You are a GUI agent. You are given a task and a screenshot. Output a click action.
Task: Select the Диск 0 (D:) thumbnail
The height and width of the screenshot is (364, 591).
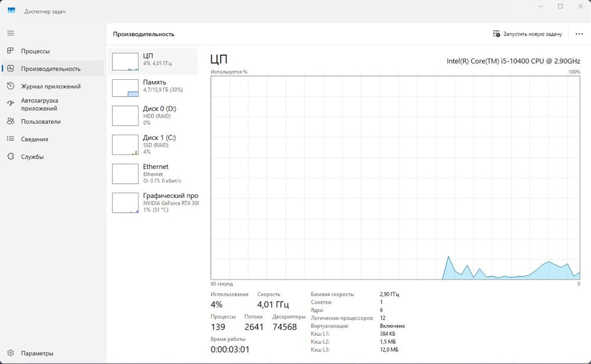coord(125,116)
